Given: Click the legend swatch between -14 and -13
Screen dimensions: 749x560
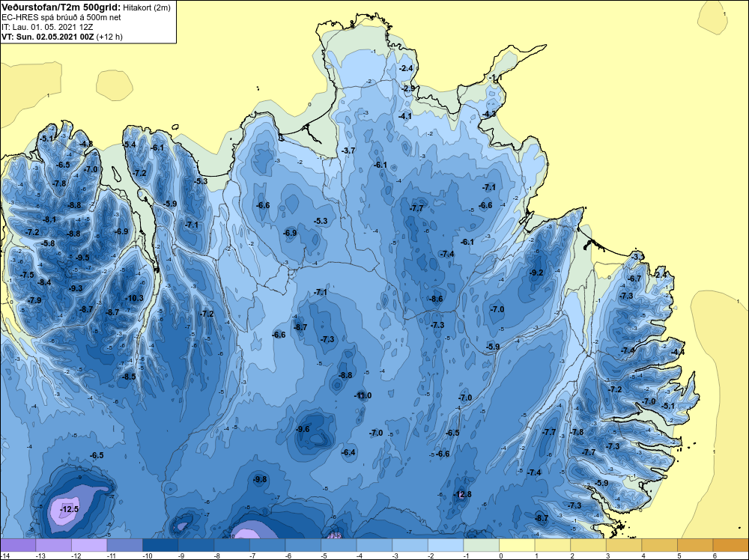Looking at the screenshot, I should [x=18, y=545].
